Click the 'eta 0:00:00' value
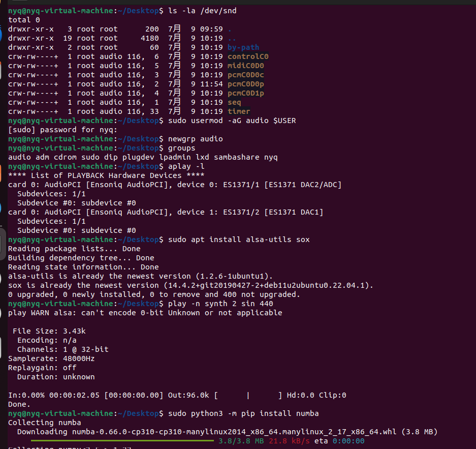Viewport: 476px width, 449px height. click(339, 441)
